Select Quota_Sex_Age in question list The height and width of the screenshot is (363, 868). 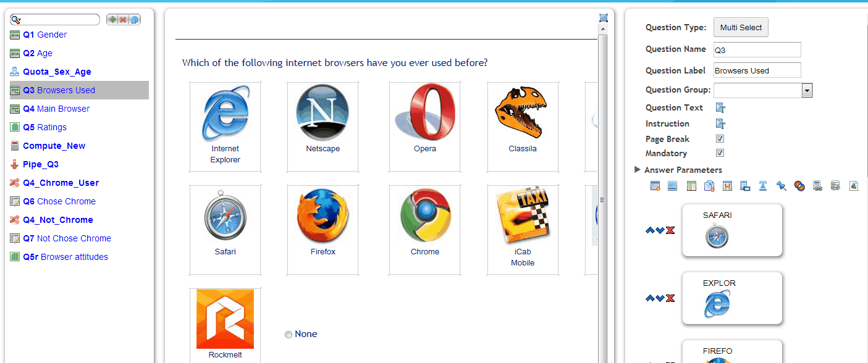(x=57, y=72)
